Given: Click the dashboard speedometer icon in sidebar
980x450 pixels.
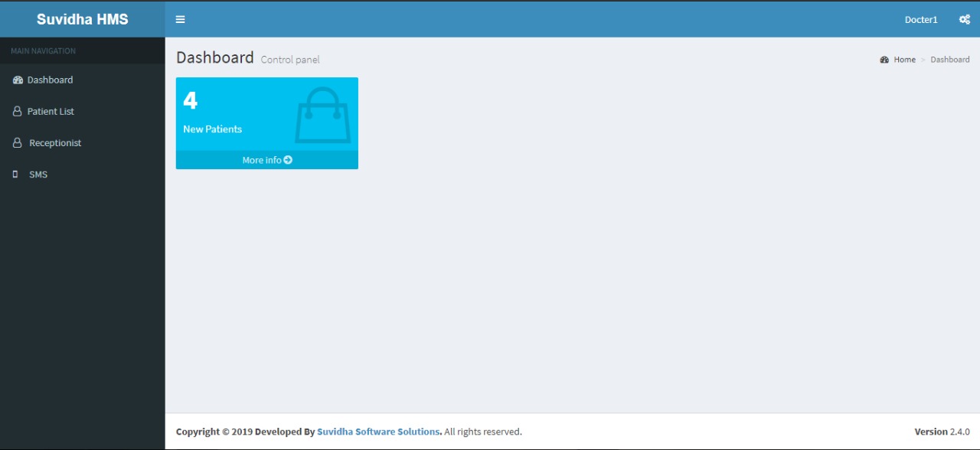Looking at the screenshot, I should [x=18, y=80].
